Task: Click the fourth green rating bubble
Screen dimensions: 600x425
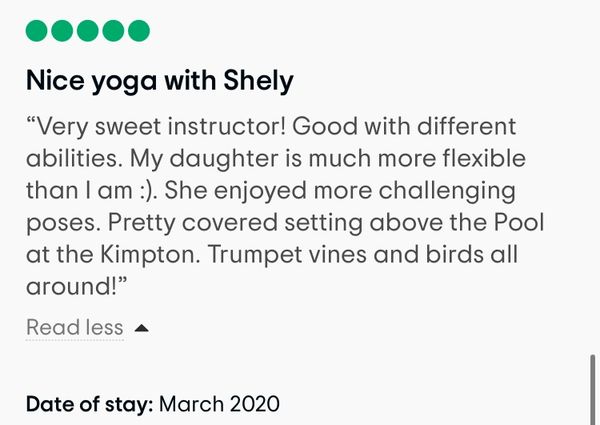Action: [x=113, y=31]
